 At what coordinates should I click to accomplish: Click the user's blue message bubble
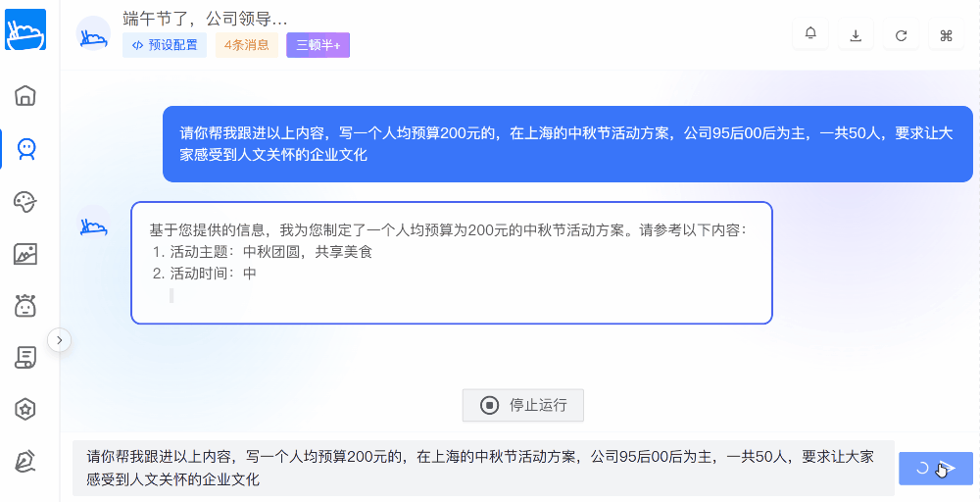pos(567,144)
